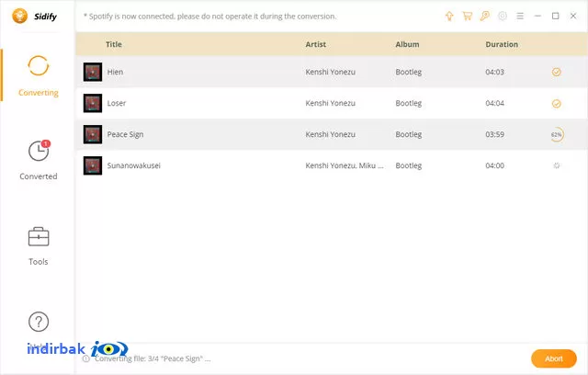Click the Sidify logo icon
This screenshot has height=375, width=588.
pyautogui.click(x=20, y=17)
